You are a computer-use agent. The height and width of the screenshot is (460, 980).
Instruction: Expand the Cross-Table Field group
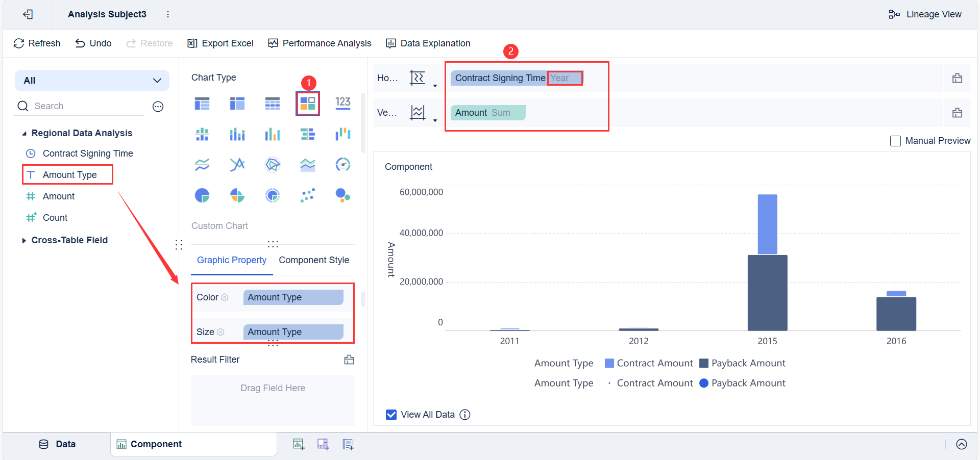click(x=24, y=241)
